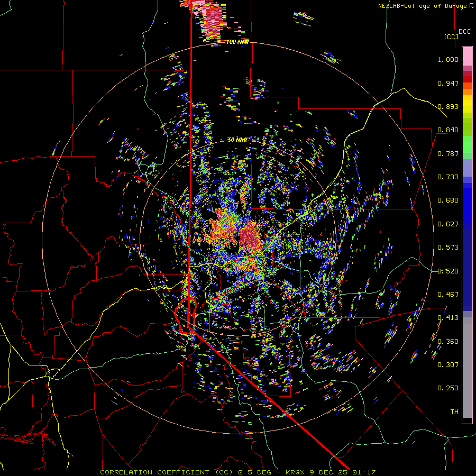The height and width of the screenshot is (476, 476).
Task: Click the NEXLAB-College of DuPage header text
Action: pos(425,6)
